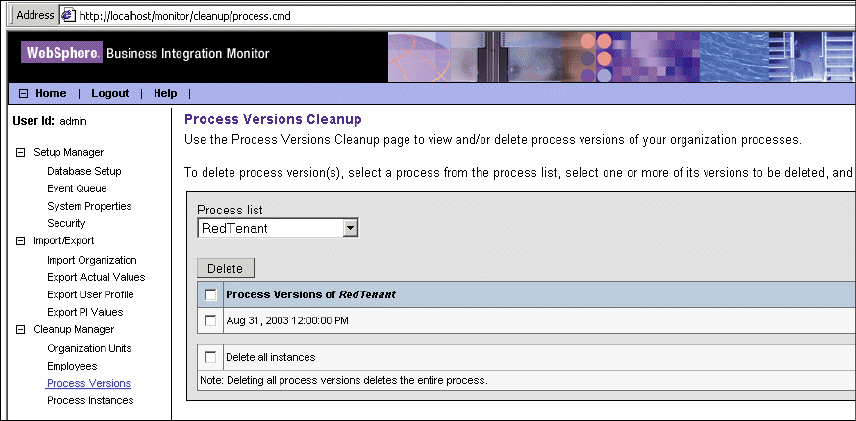Collapse the Setup Manager tree section
Image resolution: width=856 pixels, height=421 pixels.
pos(21,152)
